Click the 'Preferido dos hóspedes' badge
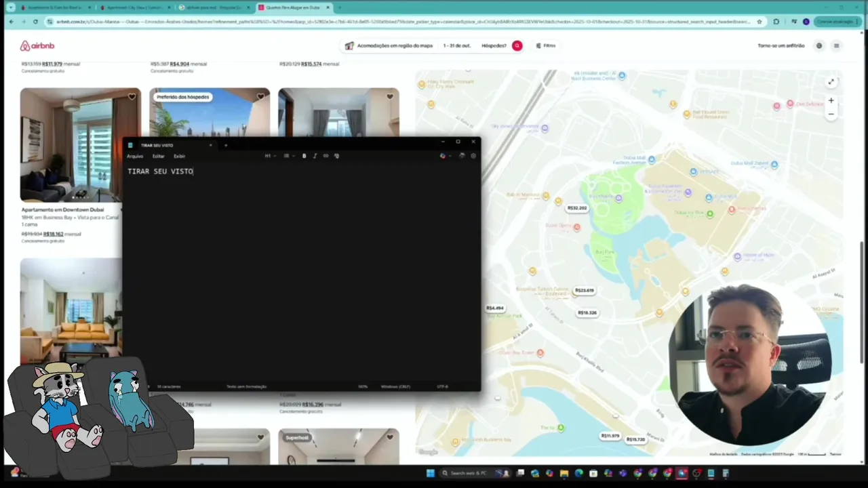 pyautogui.click(x=182, y=97)
